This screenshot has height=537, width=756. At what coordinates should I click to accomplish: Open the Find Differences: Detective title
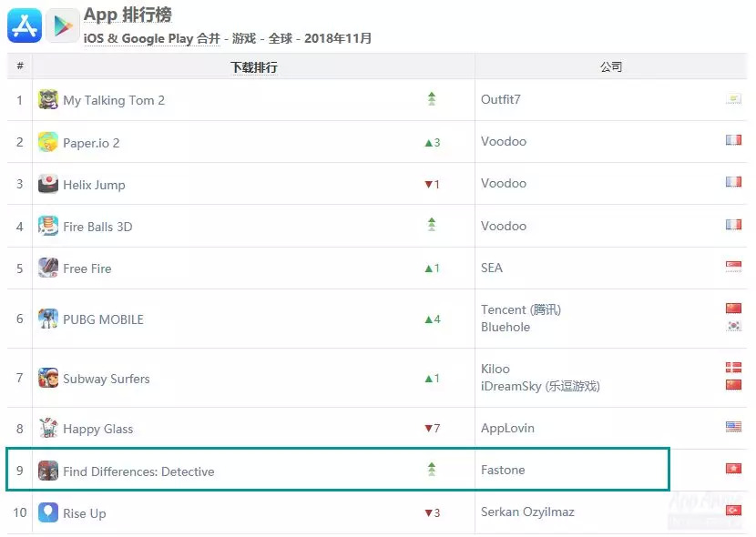coord(138,471)
